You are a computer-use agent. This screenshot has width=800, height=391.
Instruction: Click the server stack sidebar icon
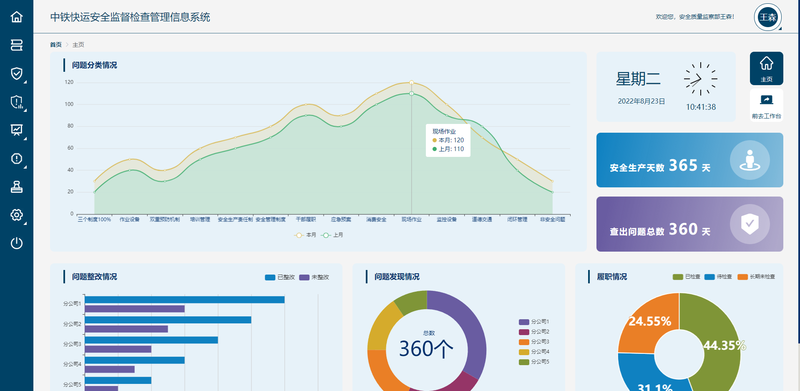click(16, 45)
